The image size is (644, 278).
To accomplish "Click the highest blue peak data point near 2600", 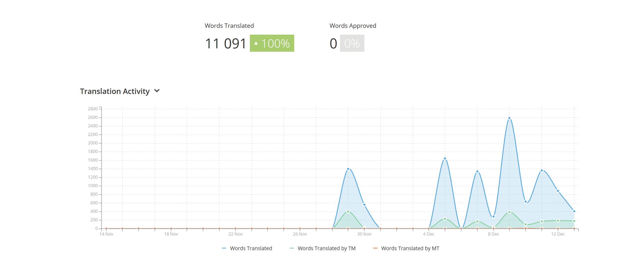I will pos(509,118).
